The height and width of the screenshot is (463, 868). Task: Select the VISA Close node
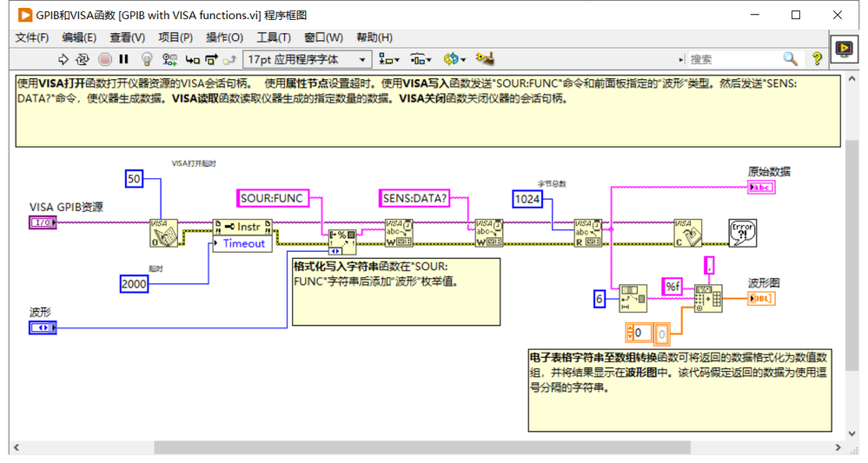coord(687,233)
